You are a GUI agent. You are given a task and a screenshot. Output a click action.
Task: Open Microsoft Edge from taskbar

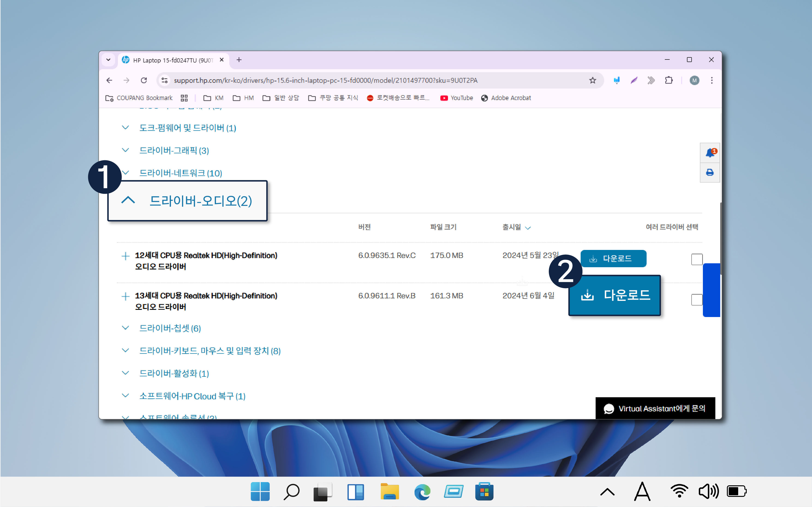tap(422, 492)
